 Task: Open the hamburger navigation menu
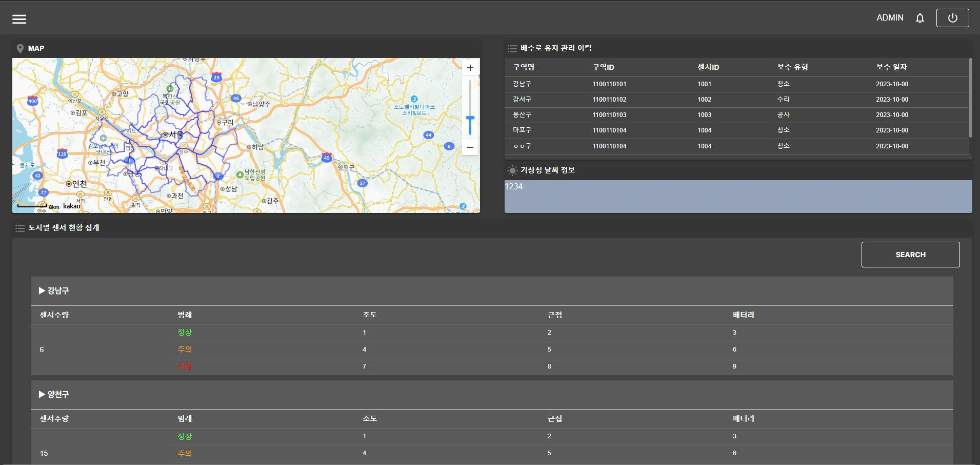tap(19, 19)
